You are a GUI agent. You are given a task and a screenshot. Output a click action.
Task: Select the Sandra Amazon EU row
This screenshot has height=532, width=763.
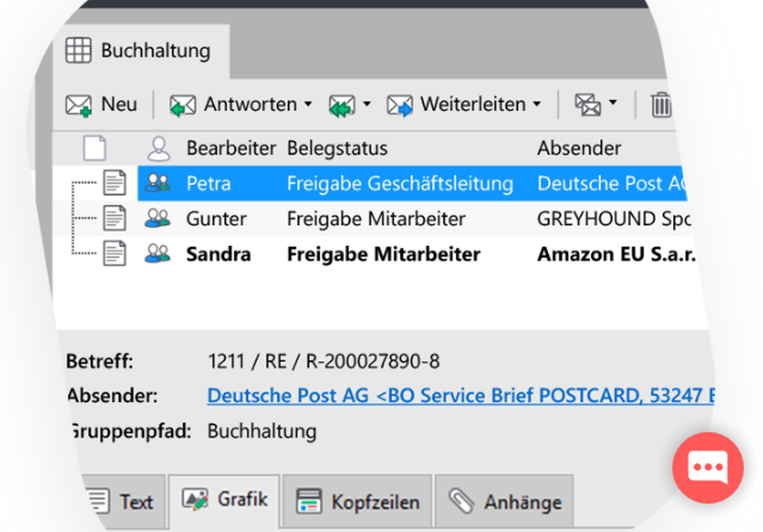click(381, 254)
